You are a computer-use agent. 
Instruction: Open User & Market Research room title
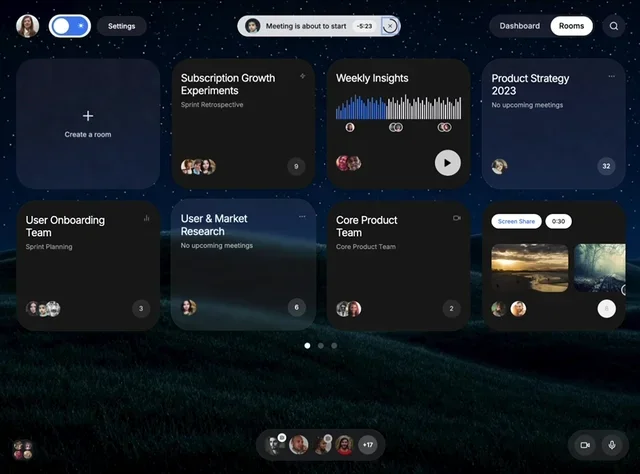click(x=214, y=225)
